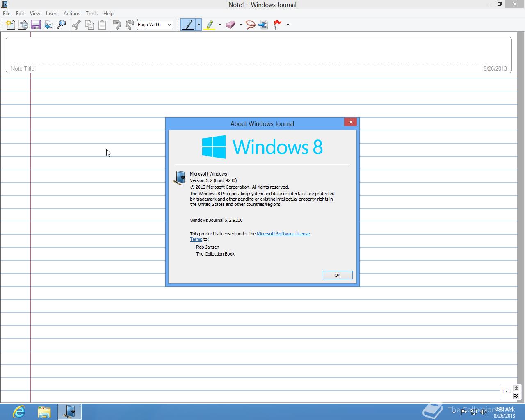Screen dimensions: 525x420
Task: Open Internet Explorer from the taskbar
Action: pyautogui.click(x=19, y=411)
